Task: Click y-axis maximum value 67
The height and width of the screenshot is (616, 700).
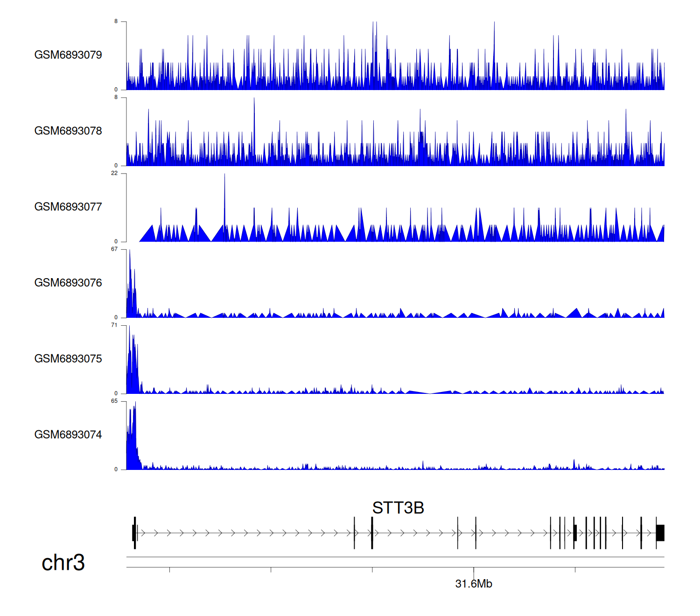Action: point(114,249)
